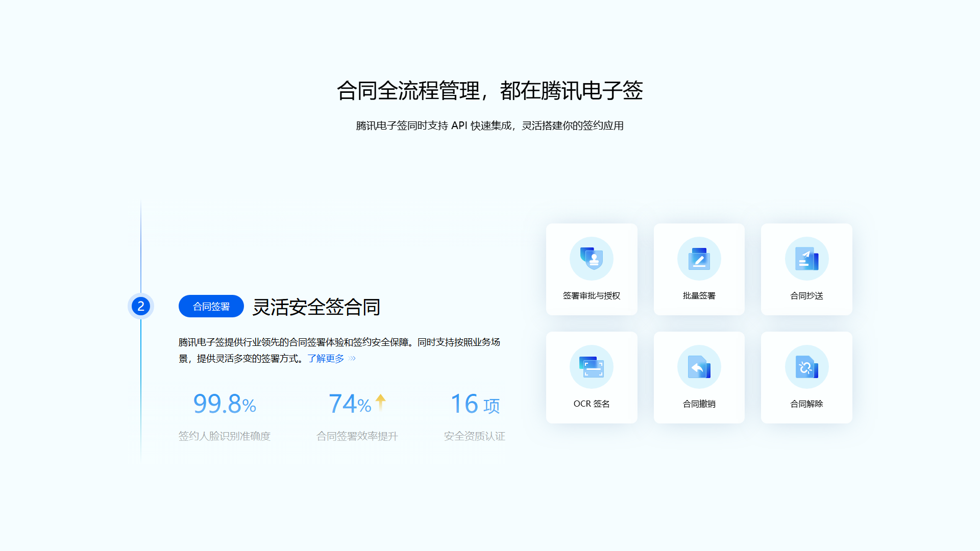The width and height of the screenshot is (980, 551).
Task: Click the 合同抄送 paper plane icon
Action: coord(806,259)
